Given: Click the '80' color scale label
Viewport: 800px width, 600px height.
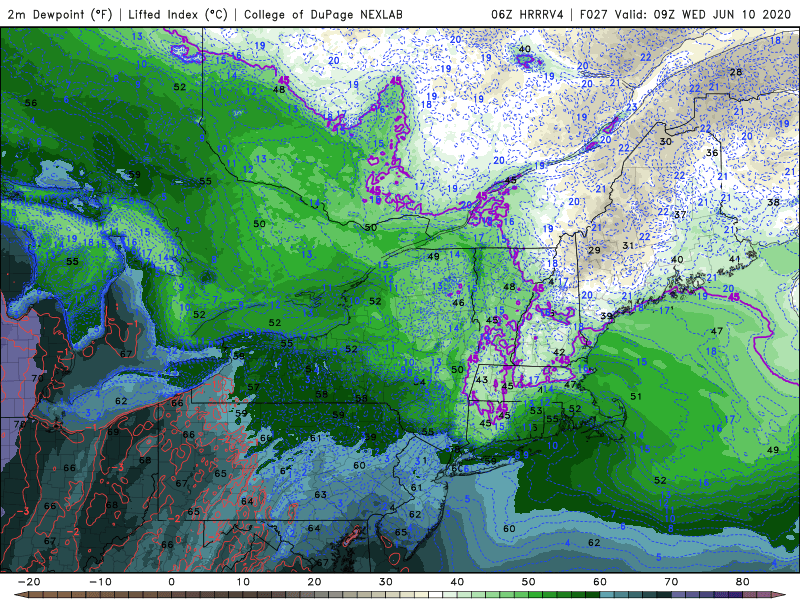Looking at the screenshot, I should coord(742,582).
